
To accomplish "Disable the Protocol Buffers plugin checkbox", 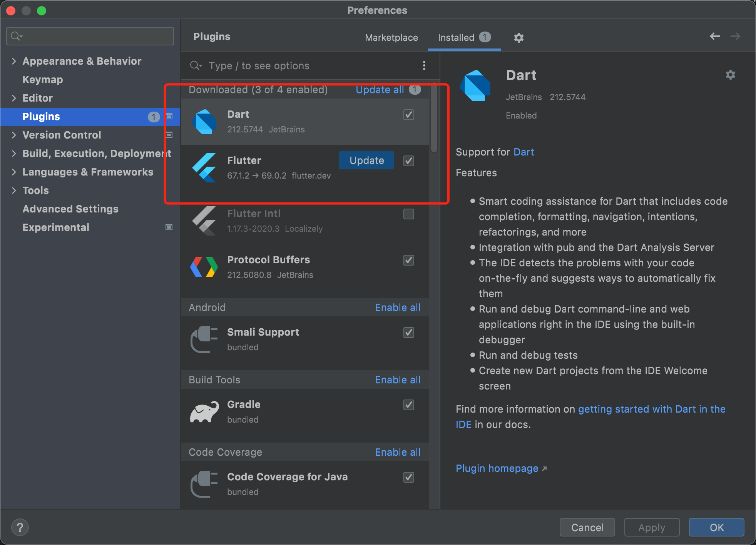I will pyautogui.click(x=408, y=260).
